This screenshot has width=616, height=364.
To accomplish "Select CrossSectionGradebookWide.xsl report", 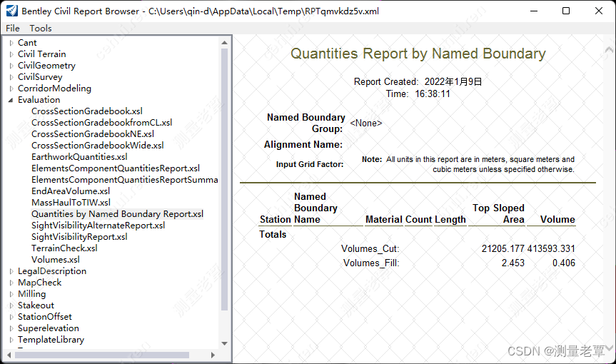I will pos(97,146).
